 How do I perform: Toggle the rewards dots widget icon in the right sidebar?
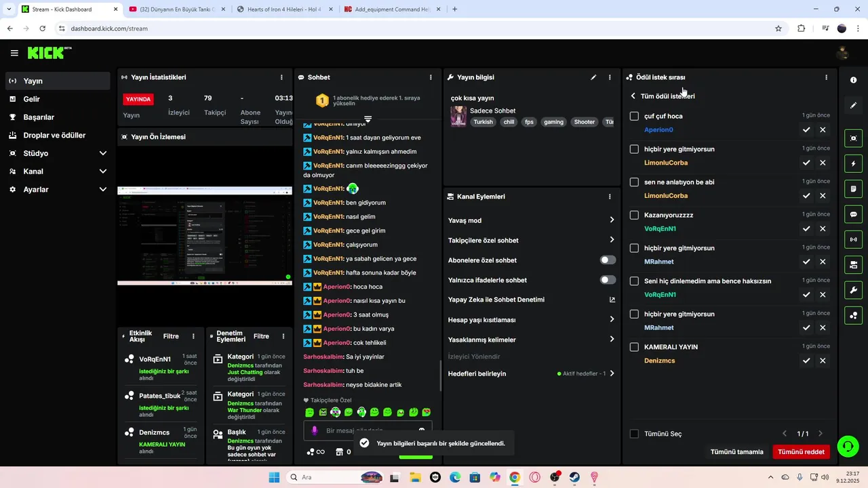pos(853,315)
